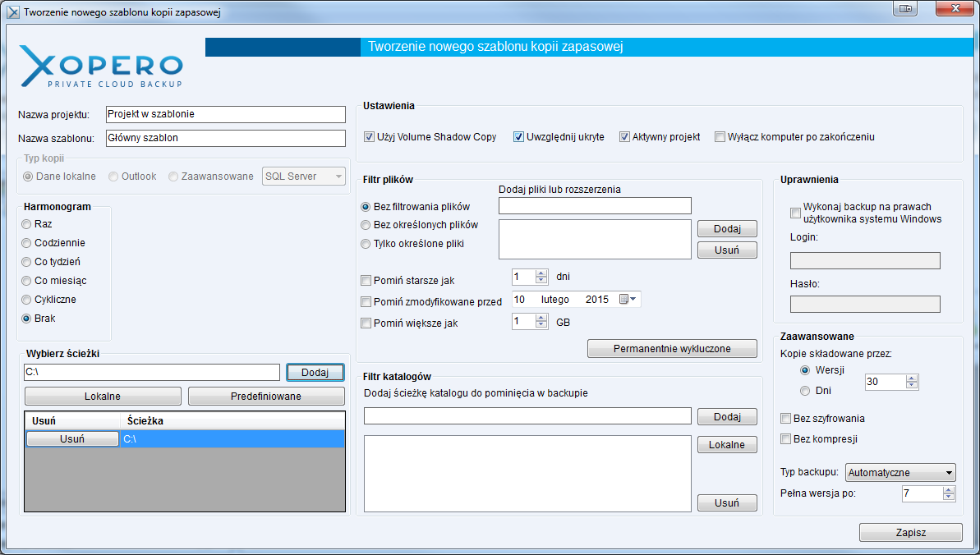
Task: Open the SQL Server dropdown
Action: click(304, 177)
